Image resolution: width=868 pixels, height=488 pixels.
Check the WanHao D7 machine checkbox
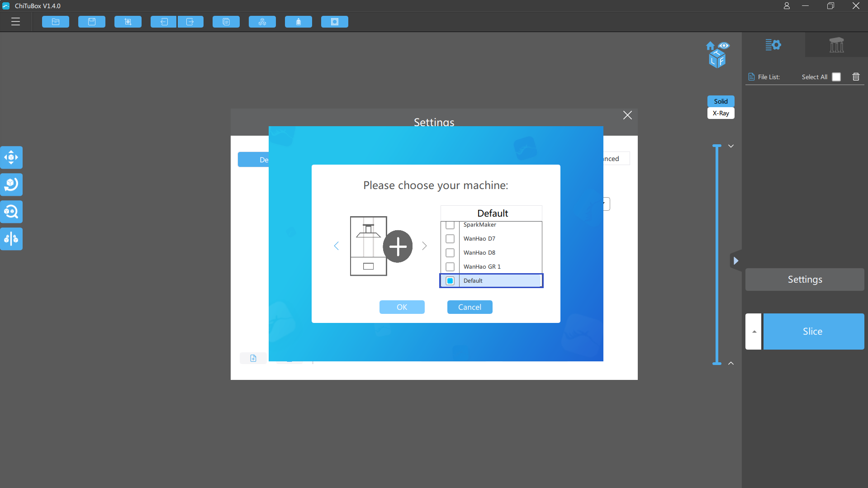(450, 239)
